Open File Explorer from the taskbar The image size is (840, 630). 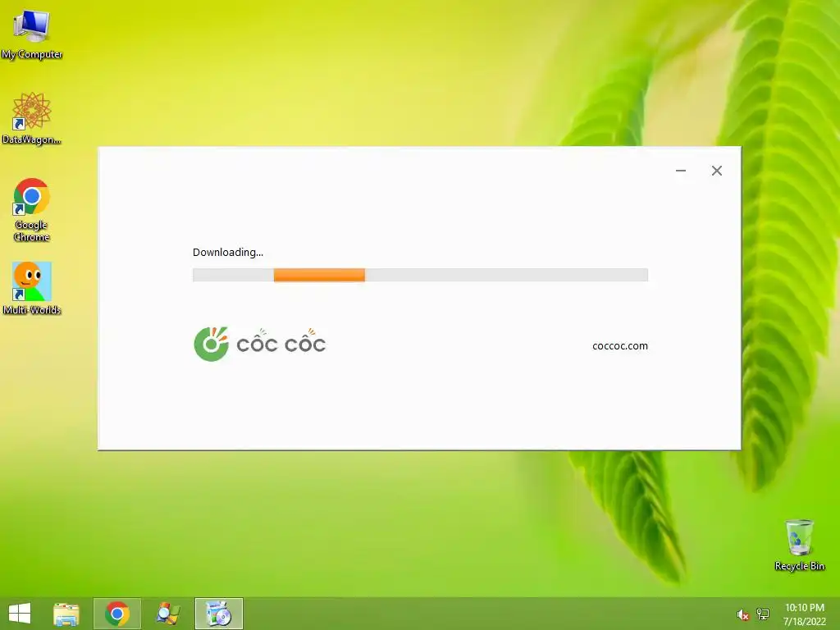pos(66,614)
